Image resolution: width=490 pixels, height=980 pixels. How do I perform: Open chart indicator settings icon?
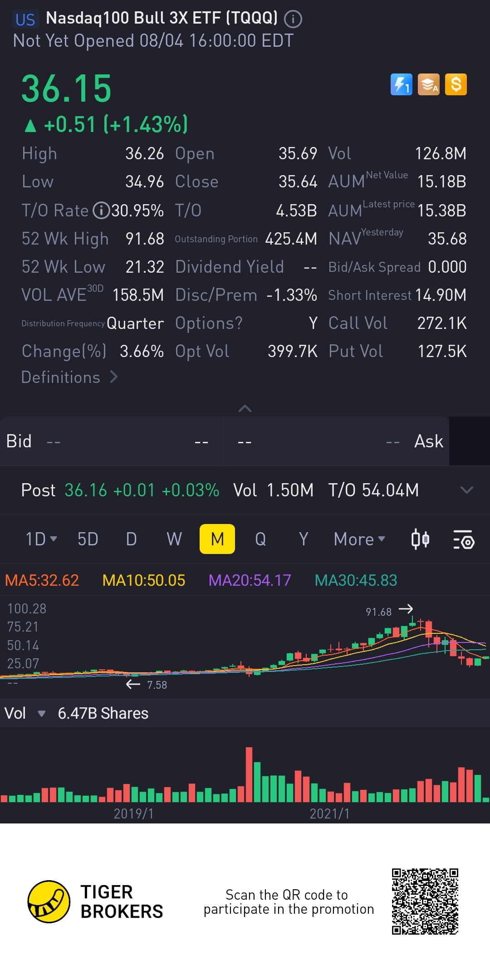[464, 539]
